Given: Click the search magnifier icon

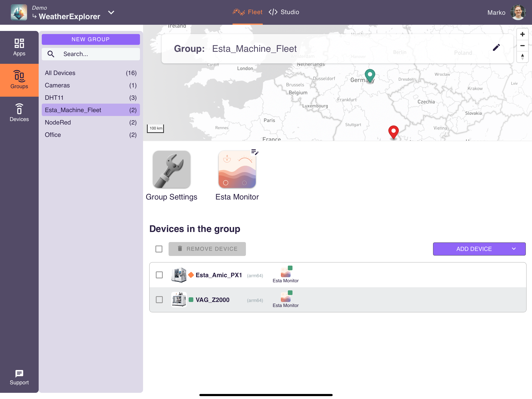Looking at the screenshot, I should 51,54.
